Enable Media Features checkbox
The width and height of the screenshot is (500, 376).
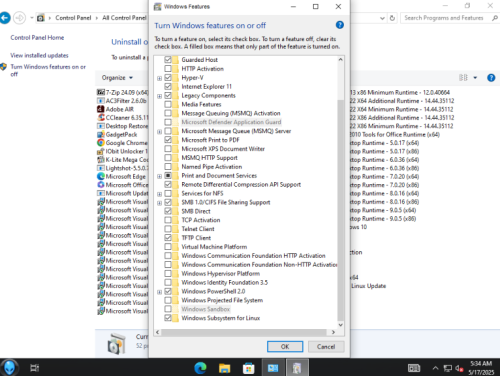click(168, 104)
